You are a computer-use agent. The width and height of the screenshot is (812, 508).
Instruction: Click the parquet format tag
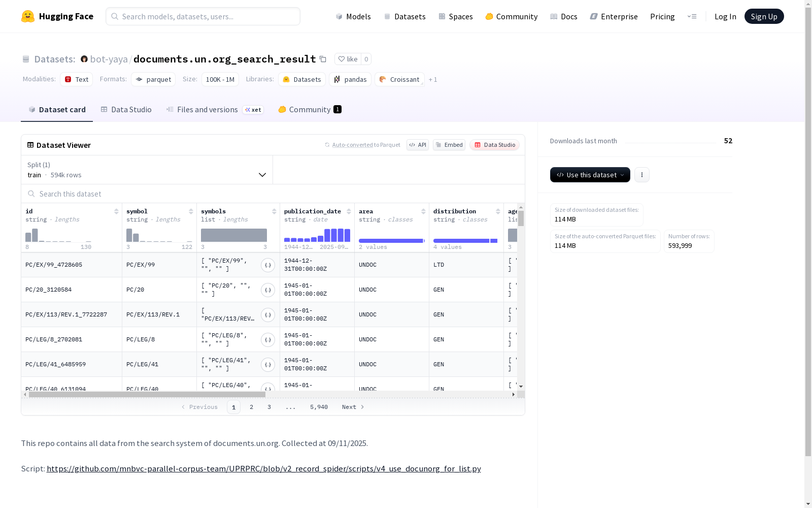[153, 79]
